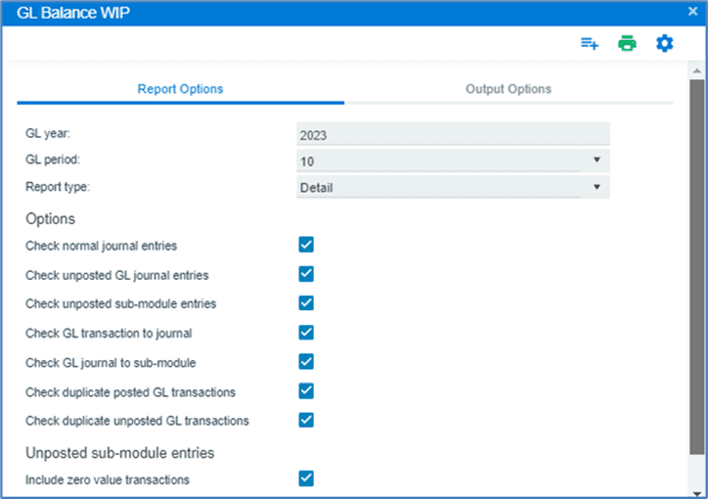Image resolution: width=708 pixels, height=499 pixels.
Task: Close the GL Balance WIP window
Action: [692, 11]
